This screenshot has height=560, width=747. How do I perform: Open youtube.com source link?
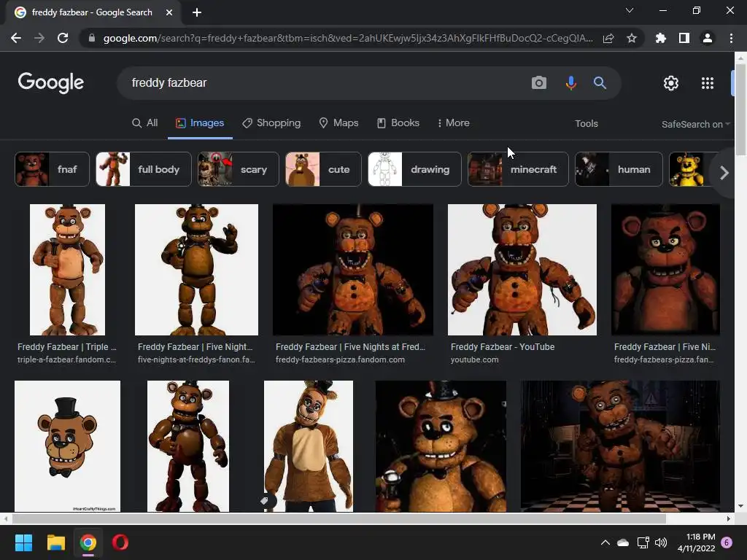(474, 359)
